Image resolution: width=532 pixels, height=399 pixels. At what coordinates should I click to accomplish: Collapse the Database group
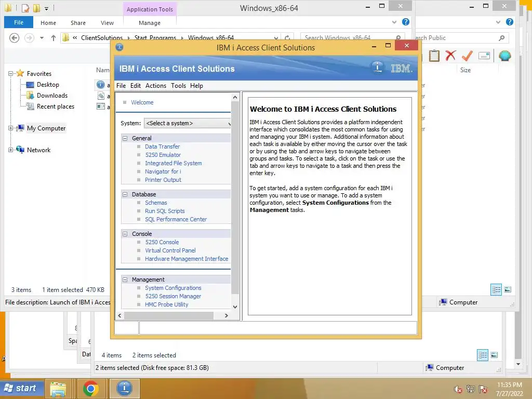click(125, 194)
